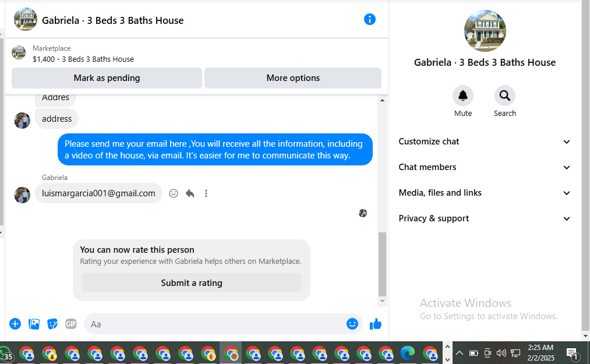The image size is (590, 364).
Task: Open the GIF picker
Action: click(70, 324)
